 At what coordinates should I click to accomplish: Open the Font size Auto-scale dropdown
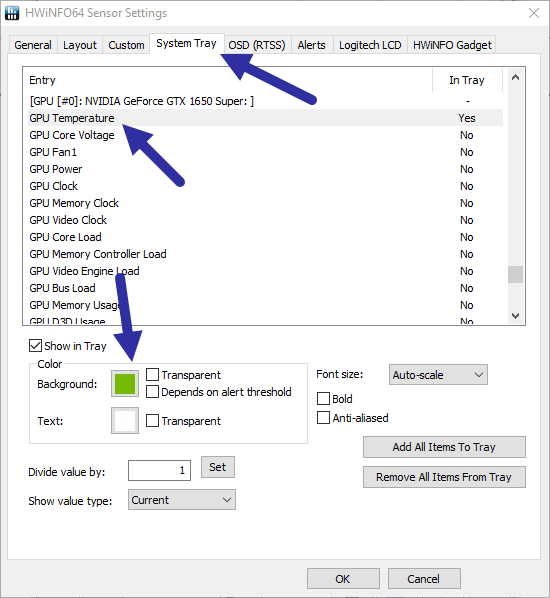click(438, 375)
